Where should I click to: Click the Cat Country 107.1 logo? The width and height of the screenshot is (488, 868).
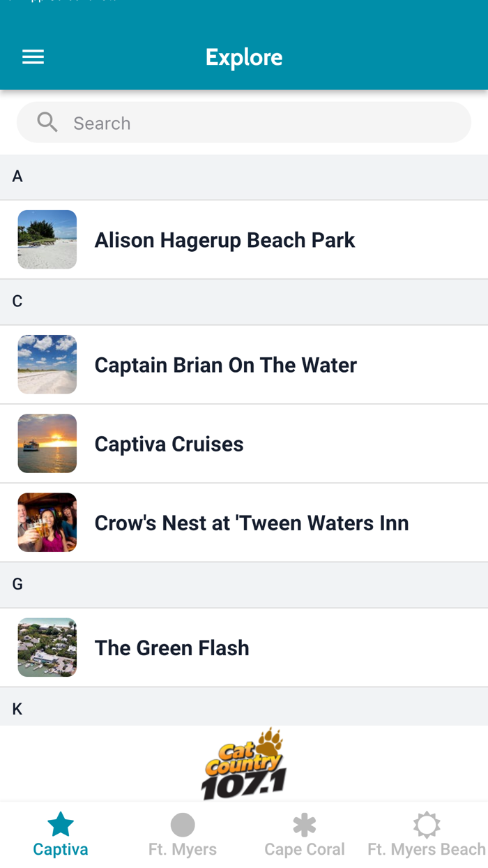(x=244, y=763)
